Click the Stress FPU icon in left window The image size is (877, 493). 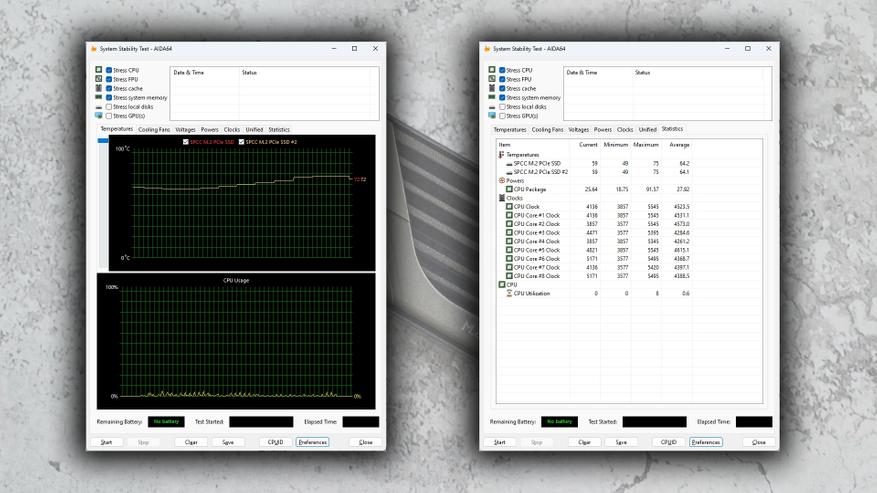click(x=99, y=79)
